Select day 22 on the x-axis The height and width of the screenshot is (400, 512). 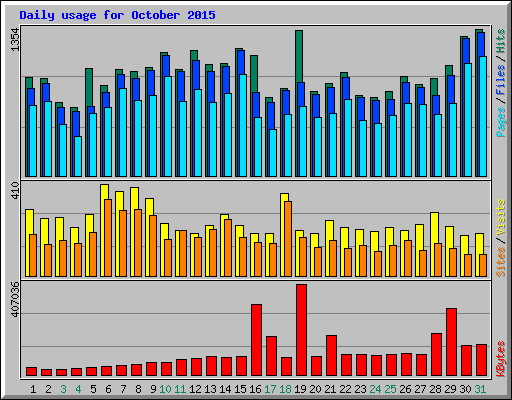pyautogui.click(x=345, y=389)
